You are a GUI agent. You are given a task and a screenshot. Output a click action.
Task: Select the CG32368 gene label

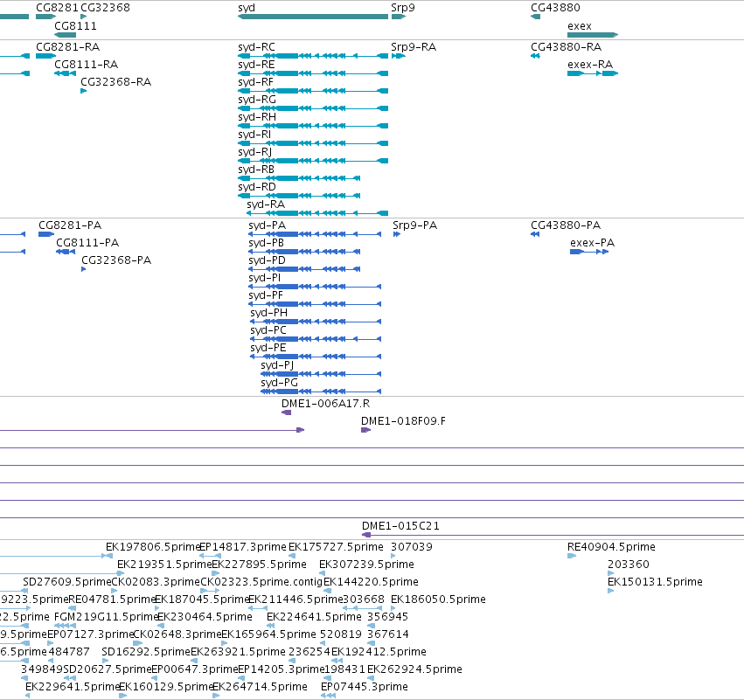(x=105, y=8)
